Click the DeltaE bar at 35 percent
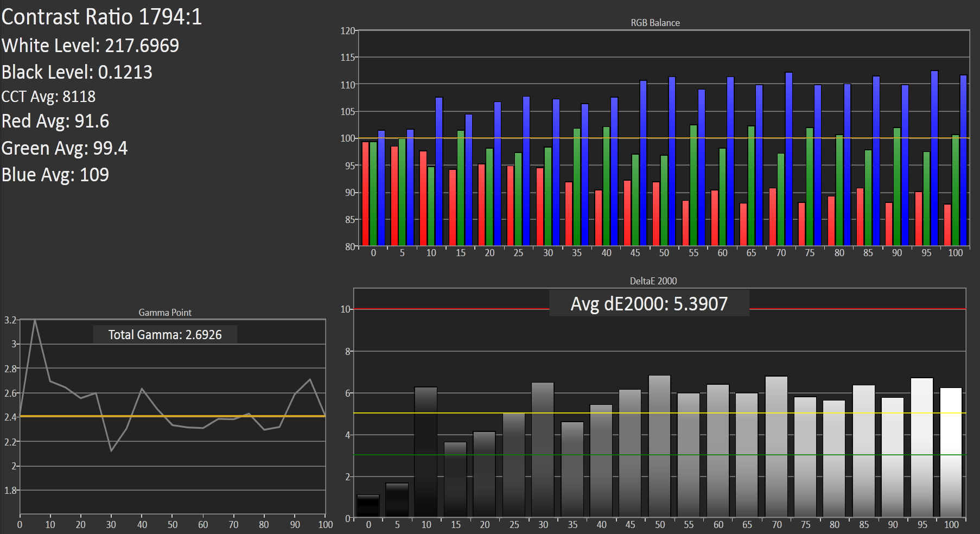980x534 pixels. pos(572,469)
